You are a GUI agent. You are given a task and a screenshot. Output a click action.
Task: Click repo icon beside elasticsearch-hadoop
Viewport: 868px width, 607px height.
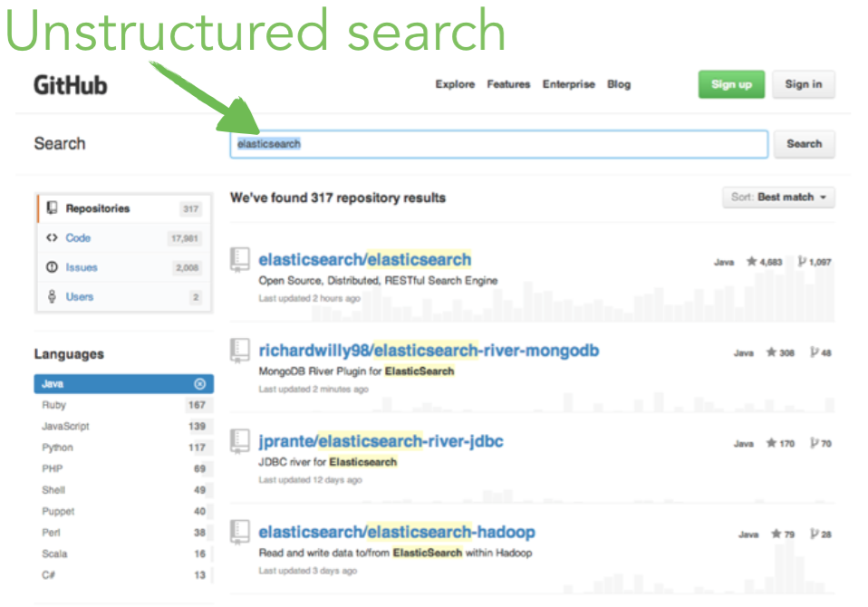(x=240, y=532)
